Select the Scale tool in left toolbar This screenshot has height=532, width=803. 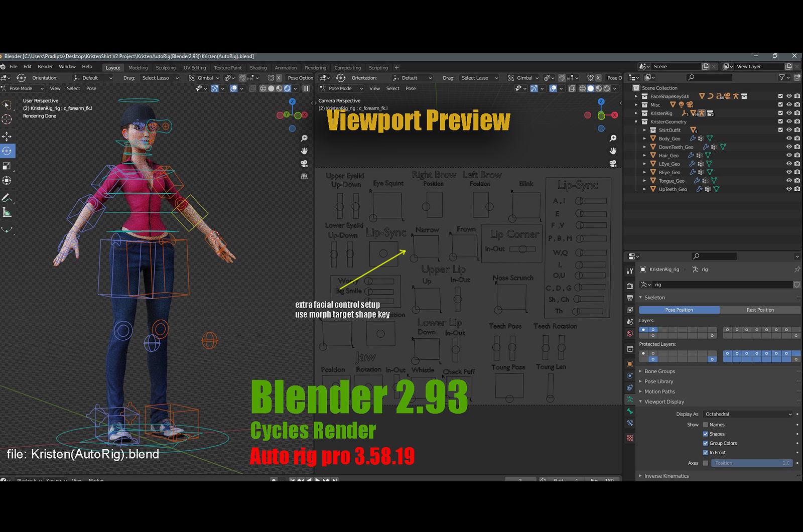(x=7, y=166)
